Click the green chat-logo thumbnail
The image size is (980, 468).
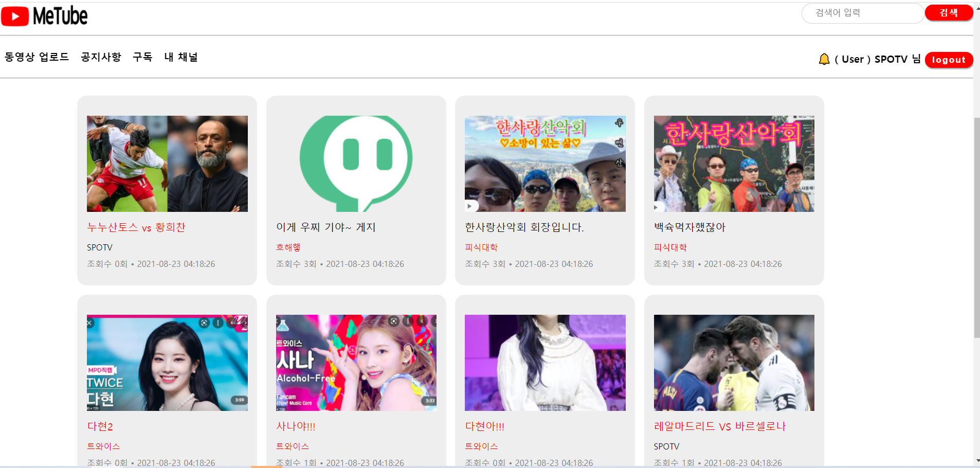pos(356,164)
